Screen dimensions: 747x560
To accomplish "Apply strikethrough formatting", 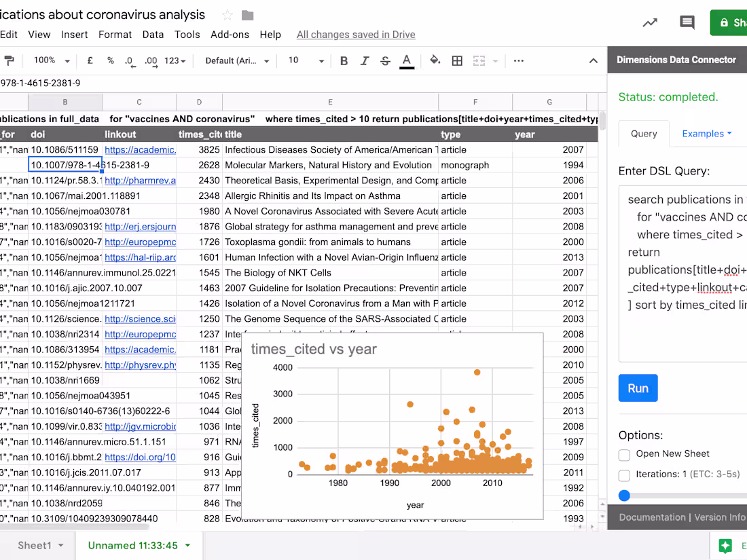I will 385,60.
